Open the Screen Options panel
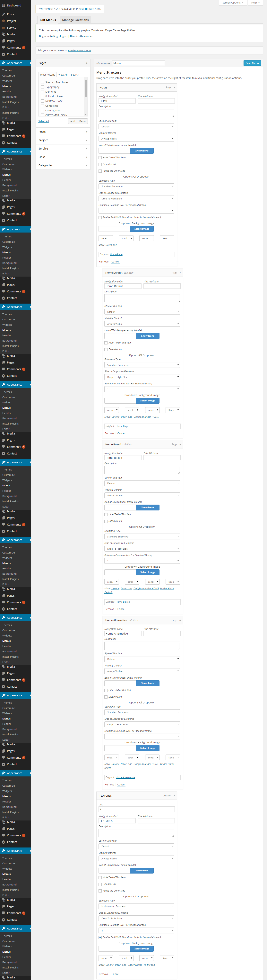This screenshot has width=267, height=980. point(233,3)
